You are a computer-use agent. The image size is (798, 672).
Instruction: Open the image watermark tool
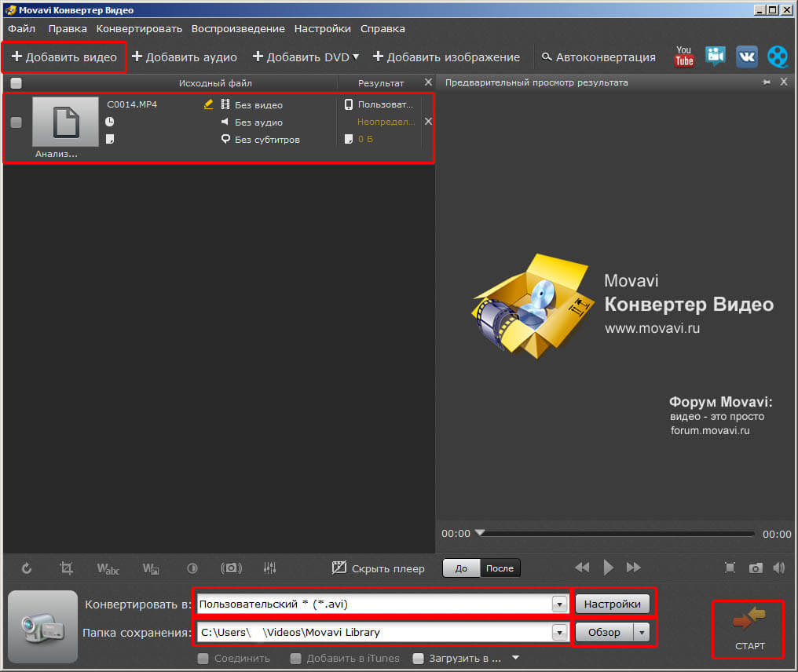click(151, 568)
